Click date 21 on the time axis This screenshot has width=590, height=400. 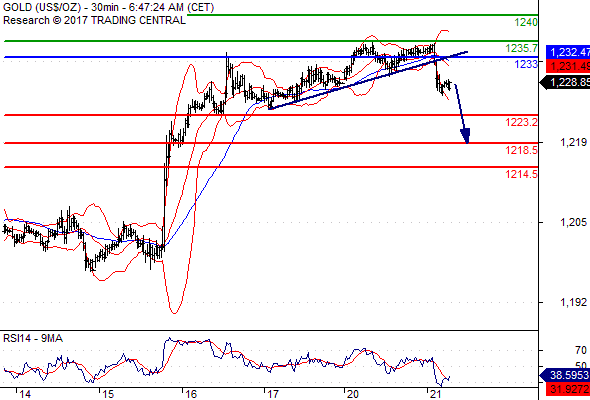435,394
